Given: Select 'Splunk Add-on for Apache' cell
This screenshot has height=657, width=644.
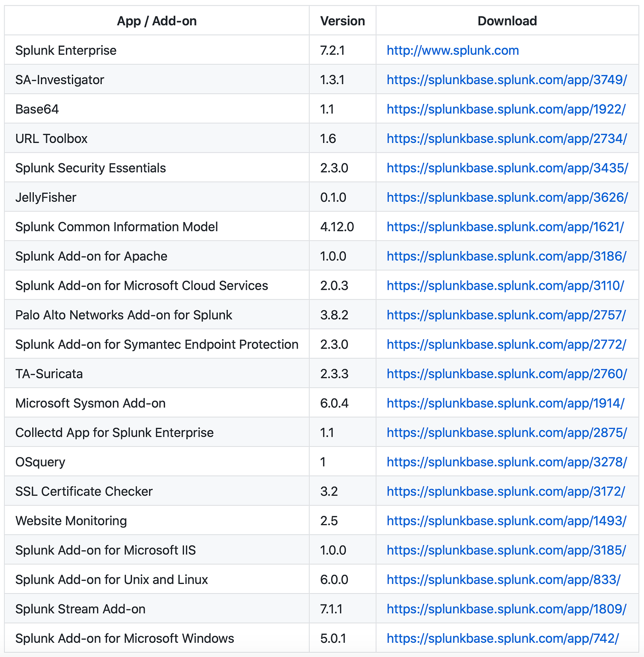Looking at the screenshot, I should tap(157, 256).
